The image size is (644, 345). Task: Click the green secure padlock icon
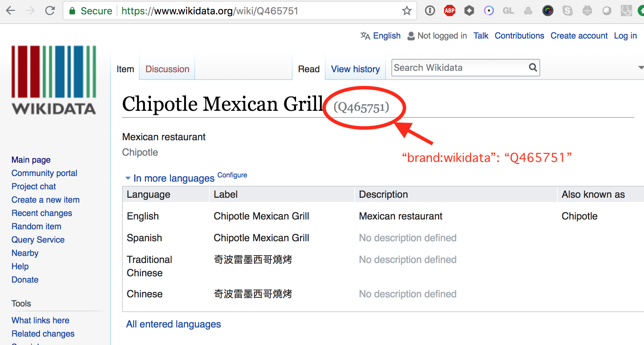pyautogui.click(x=72, y=11)
